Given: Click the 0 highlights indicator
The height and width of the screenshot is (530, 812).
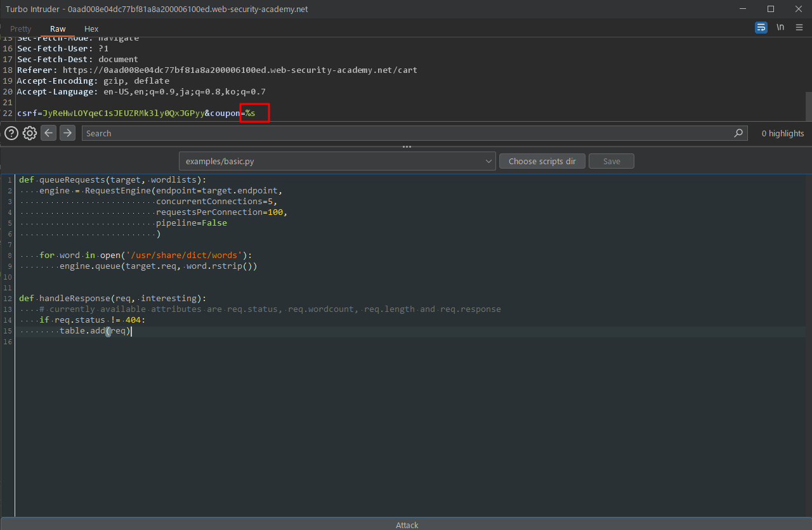Looking at the screenshot, I should [x=782, y=133].
